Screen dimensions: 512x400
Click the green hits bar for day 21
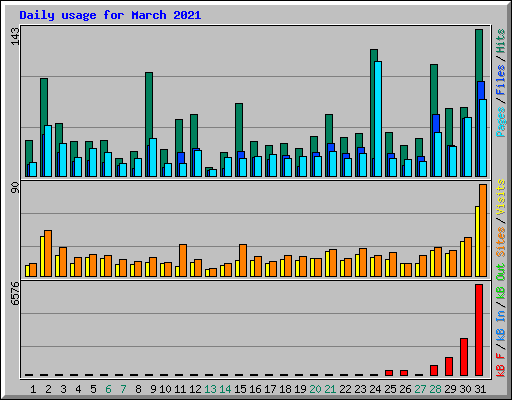click(x=329, y=129)
